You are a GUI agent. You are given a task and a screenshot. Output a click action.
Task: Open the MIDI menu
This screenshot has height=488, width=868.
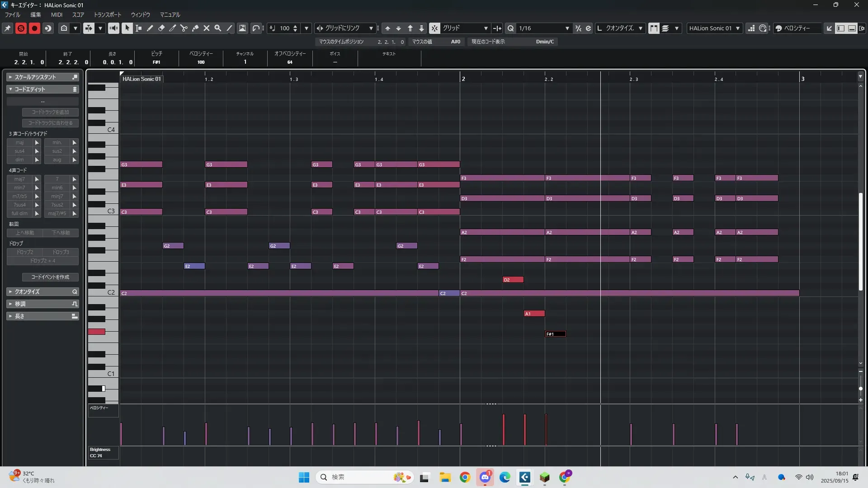click(x=57, y=14)
